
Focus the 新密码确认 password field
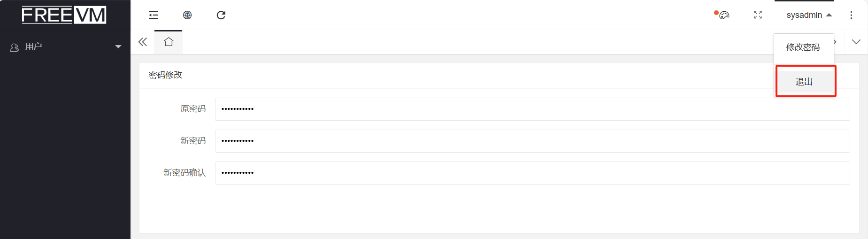pyautogui.click(x=532, y=173)
